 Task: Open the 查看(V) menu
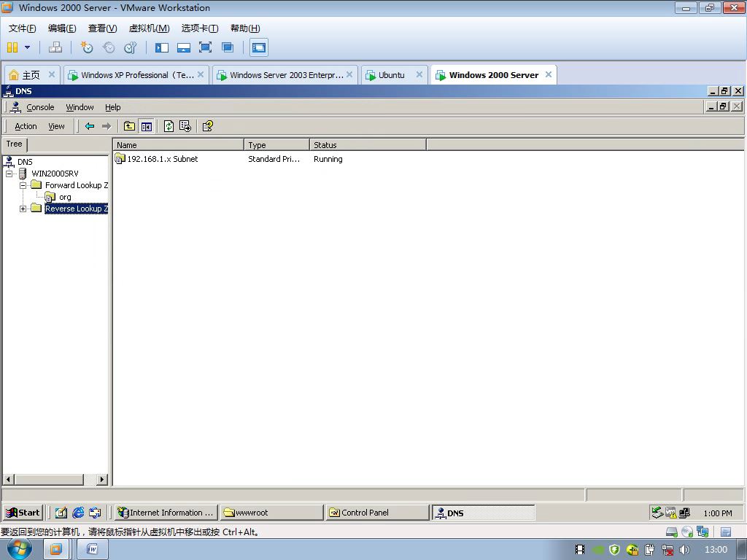(102, 28)
